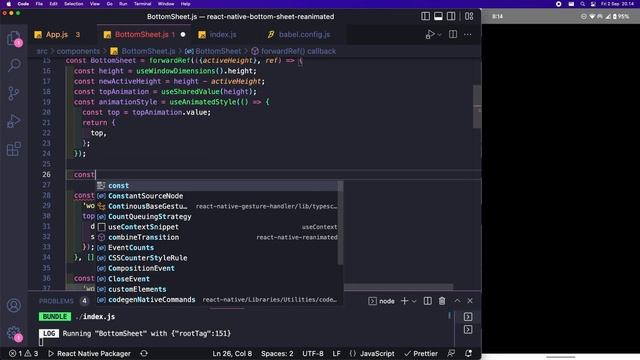
Task: Open the Explorer view in activity bar
Action: pos(14,38)
